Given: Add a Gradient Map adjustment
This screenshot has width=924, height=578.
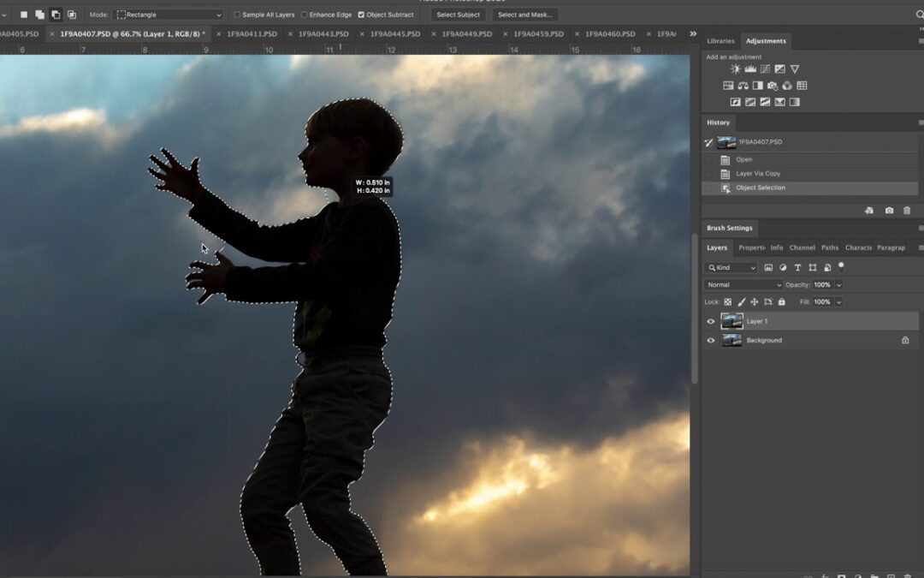Looking at the screenshot, I should coord(794,102).
